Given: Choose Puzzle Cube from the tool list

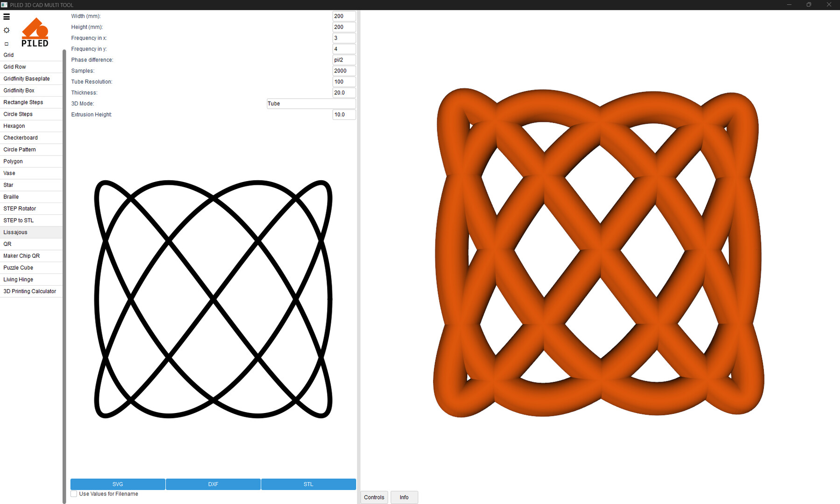Looking at the screenshot, I should [x=18, y=268].
